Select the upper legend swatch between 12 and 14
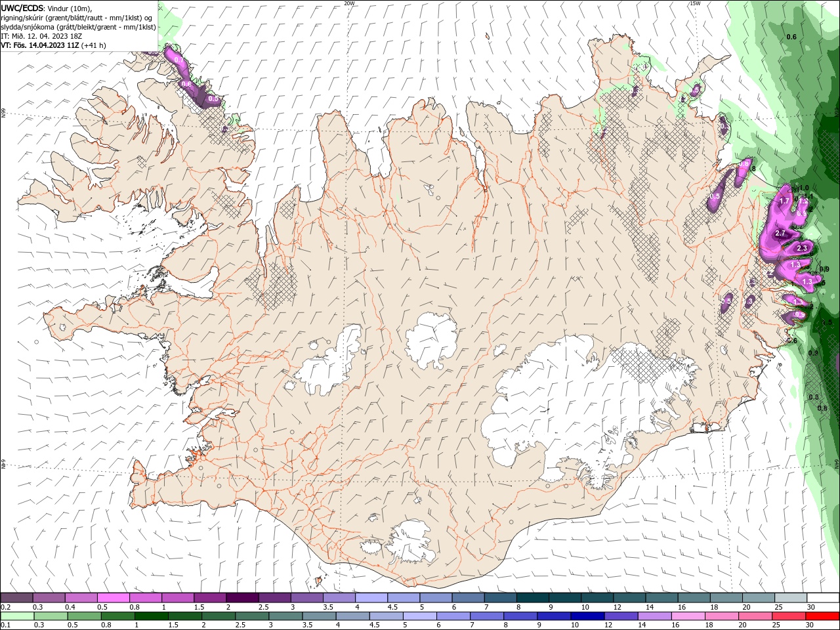Screen dimensions: 840x630 coord(629,598)
